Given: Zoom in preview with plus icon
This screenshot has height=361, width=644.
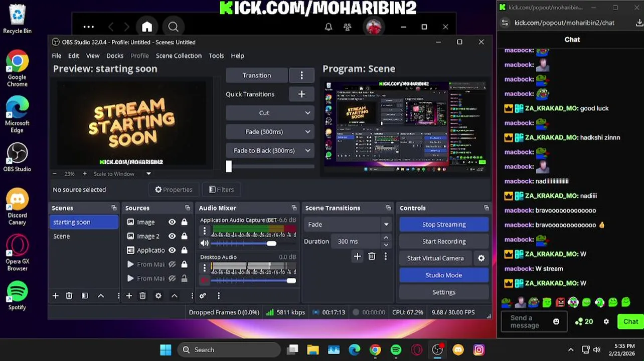Looking at the screenshot, I should tap(84, 173).
